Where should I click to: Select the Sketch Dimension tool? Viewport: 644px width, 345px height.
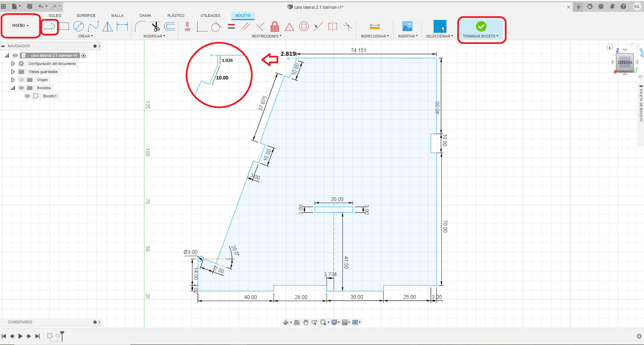click(122, 26)
